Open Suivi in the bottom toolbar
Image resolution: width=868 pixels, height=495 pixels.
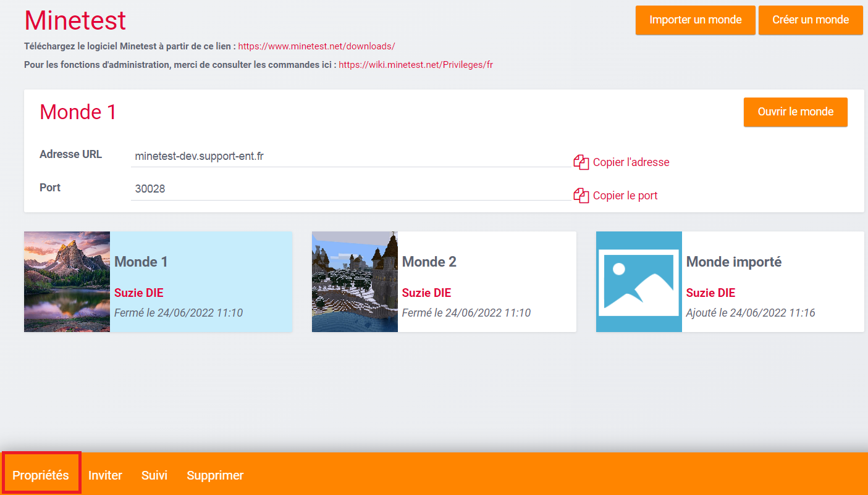click(x=154, y=475)
